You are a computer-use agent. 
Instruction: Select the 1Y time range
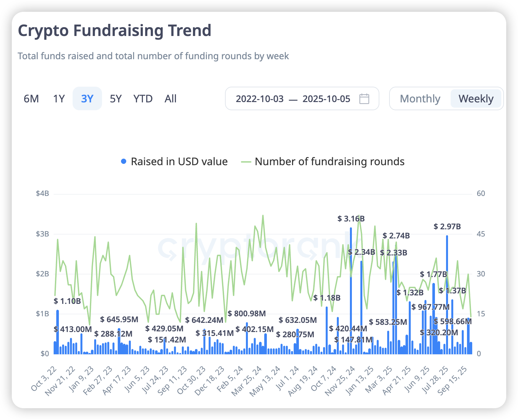click(x=59, y=99)
